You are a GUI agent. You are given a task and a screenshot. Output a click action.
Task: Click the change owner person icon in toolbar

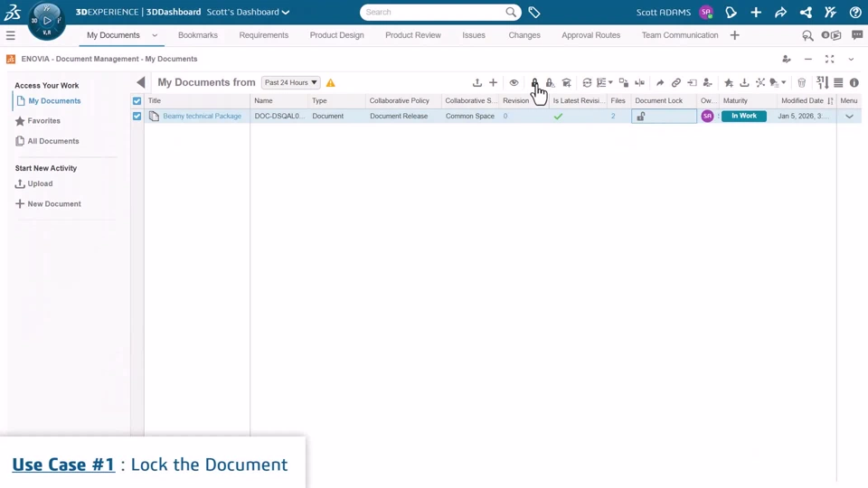707,82
